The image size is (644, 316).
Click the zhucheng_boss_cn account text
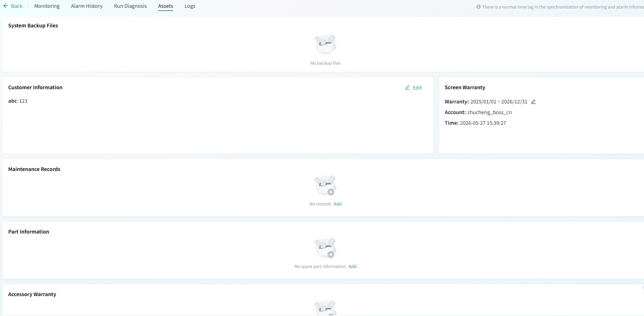tap(490, 112)
